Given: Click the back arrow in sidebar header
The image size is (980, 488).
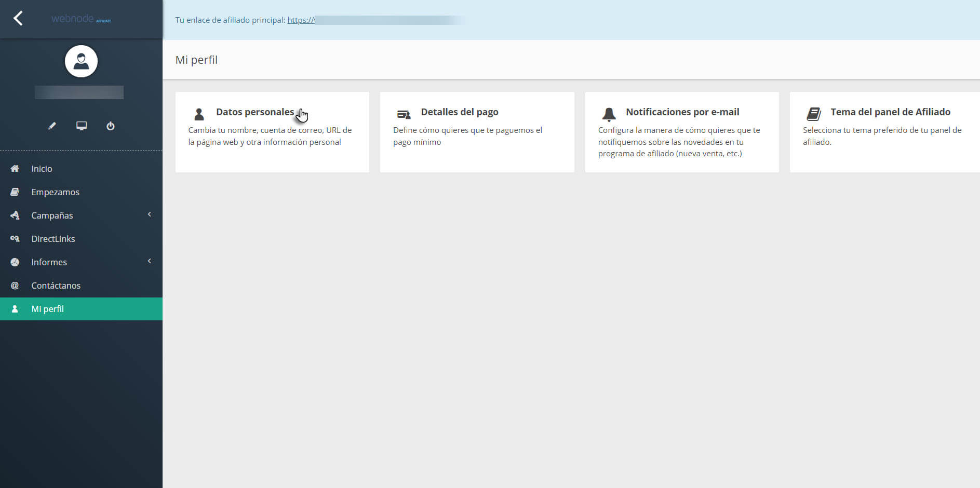Looking at the screenshot, I should coord(18,18).
